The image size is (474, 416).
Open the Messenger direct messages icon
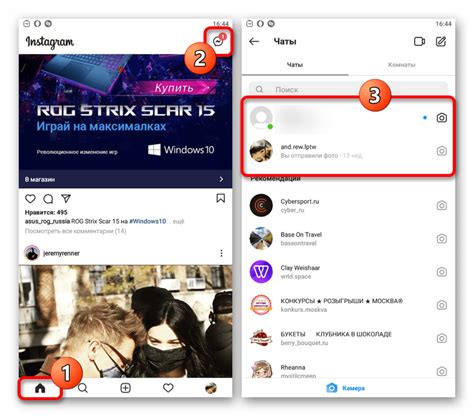pos(218,41)
